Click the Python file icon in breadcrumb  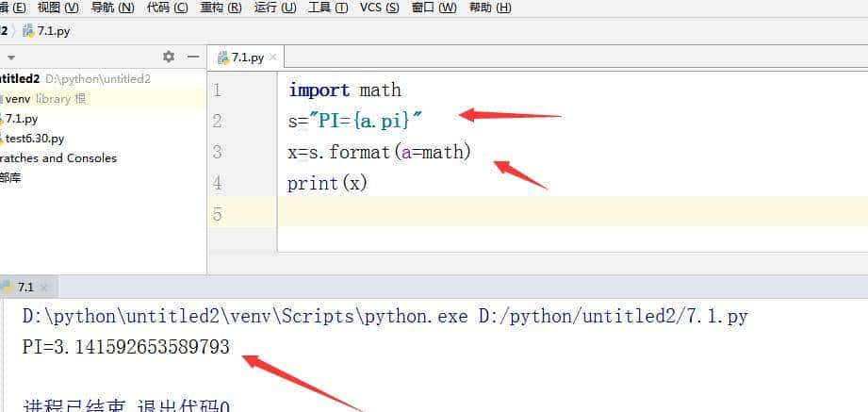28,31
